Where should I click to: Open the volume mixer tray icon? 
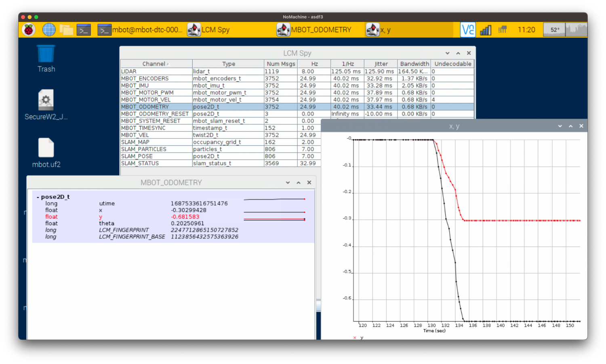coord(503,30)
